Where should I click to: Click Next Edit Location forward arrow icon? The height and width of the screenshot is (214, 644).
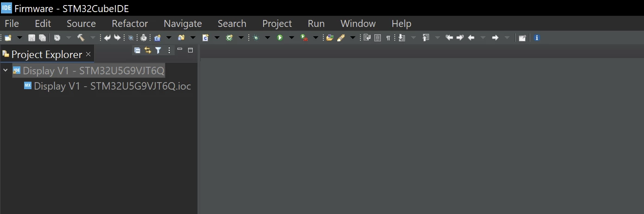(x=460, y=38)
